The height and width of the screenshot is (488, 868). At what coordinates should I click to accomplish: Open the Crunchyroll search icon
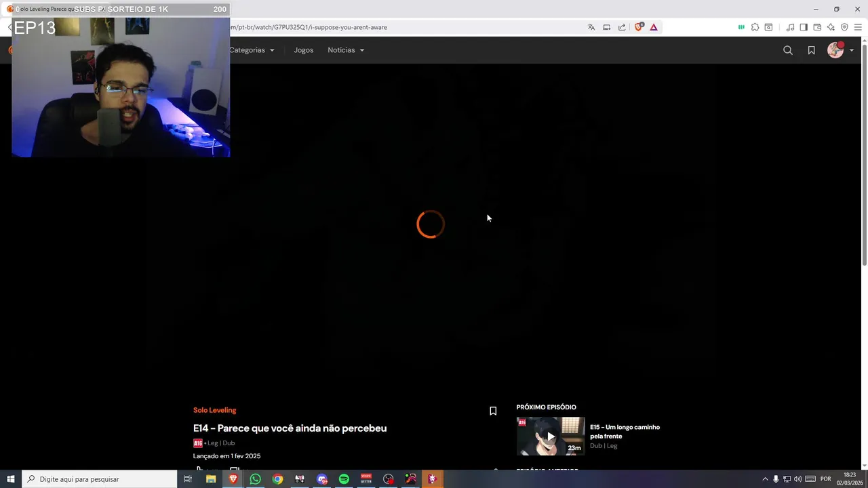788,50
